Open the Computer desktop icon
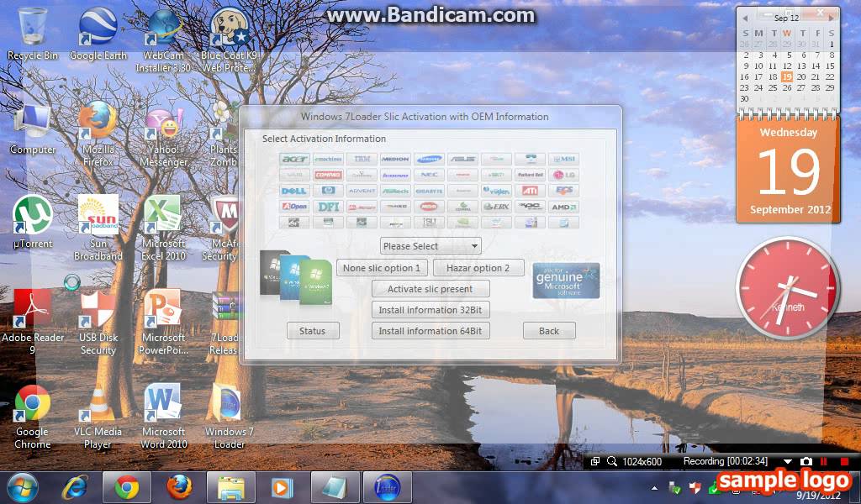 (x=33, y=130)
